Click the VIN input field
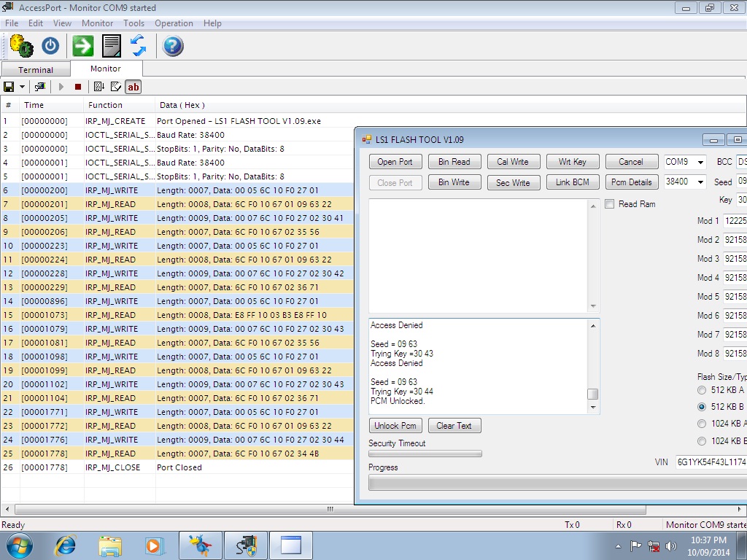 [711, 462]
